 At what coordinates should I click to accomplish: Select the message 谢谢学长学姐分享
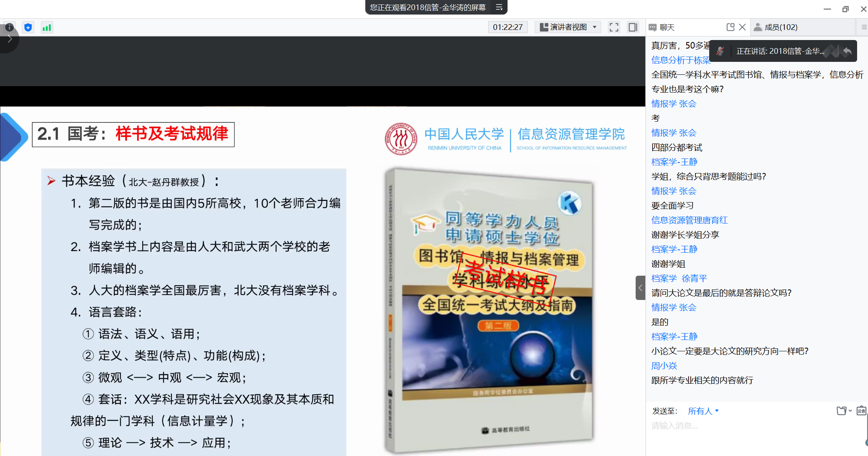tap(685, 235)
